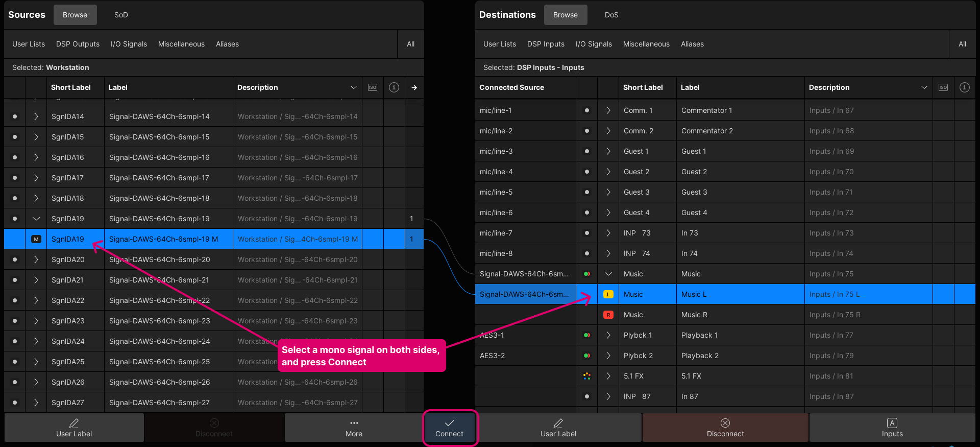Screen dimensions: 980x447
Task: Click the M badge on SgnlDA19 mono row
Action: tap(36, 239)
